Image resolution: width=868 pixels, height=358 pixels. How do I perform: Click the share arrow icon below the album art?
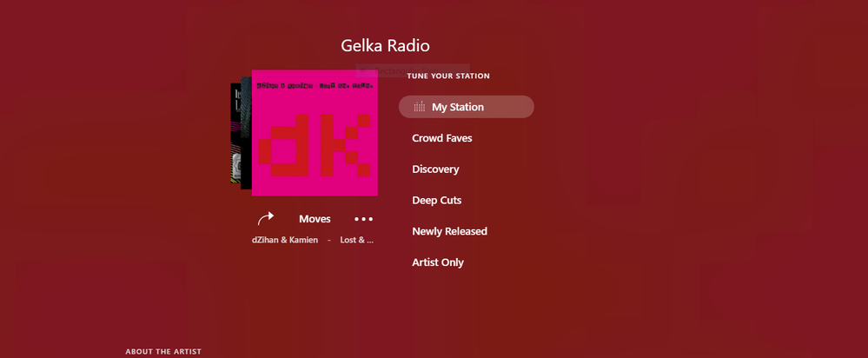click(266, 219)
